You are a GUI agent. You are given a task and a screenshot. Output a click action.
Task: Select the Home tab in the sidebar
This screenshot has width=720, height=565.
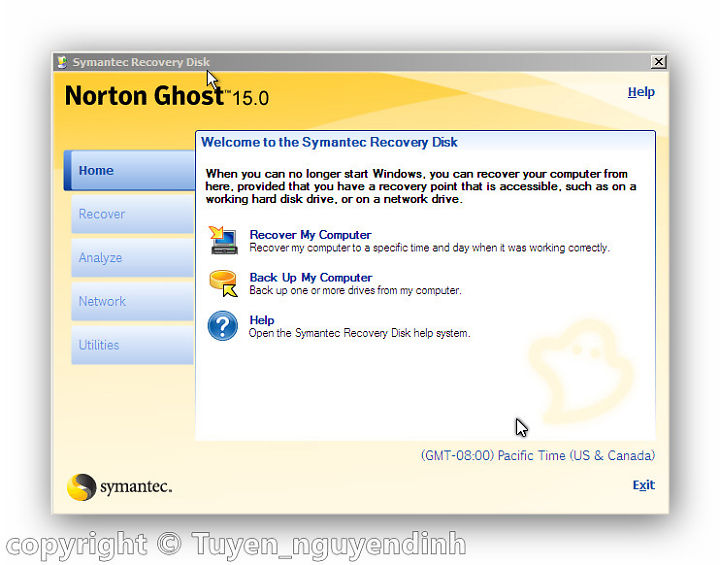[x=129, y=170]
